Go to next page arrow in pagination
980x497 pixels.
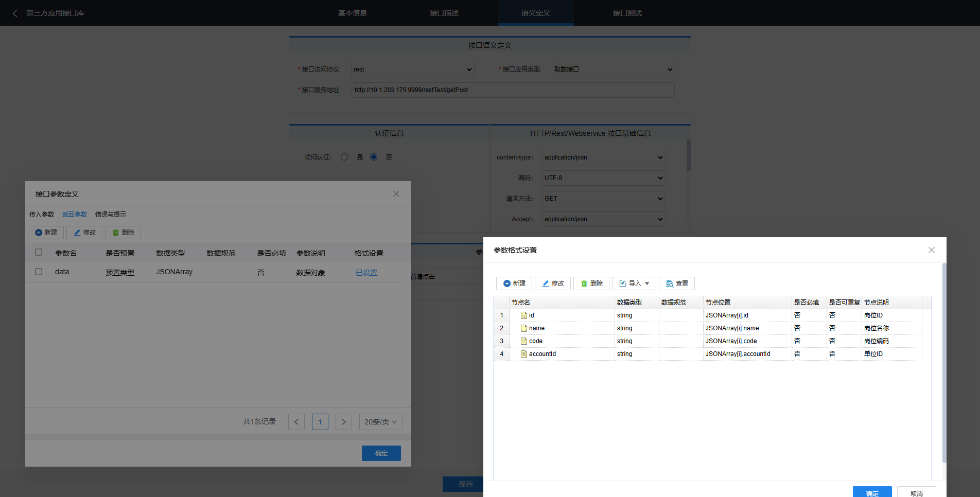pyautogui.click(x=344, y=422)
